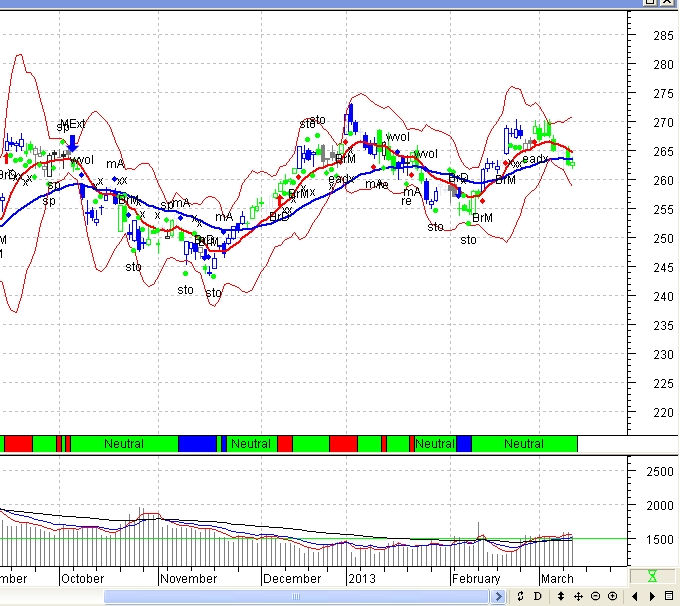680x606 pixels.
Task: Activate the four-way pan arrows icon
Action: [578, 597]
